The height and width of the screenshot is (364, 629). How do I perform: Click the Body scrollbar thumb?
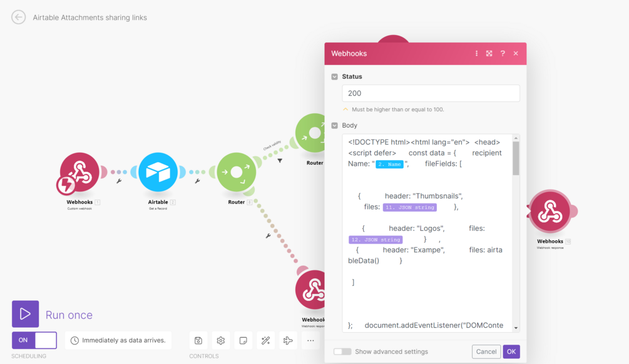tap(516, 158)
